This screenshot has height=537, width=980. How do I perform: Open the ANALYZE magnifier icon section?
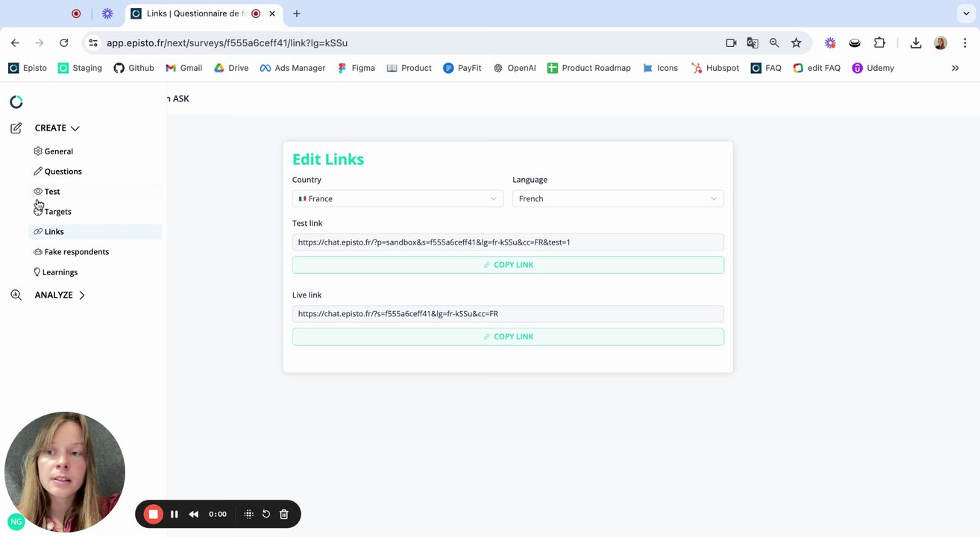pos(16,295)
